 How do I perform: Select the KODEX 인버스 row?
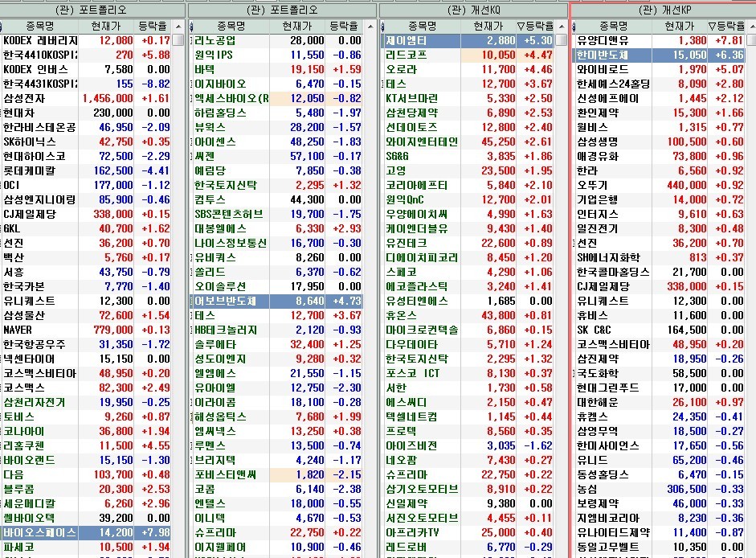pos(86,69)
